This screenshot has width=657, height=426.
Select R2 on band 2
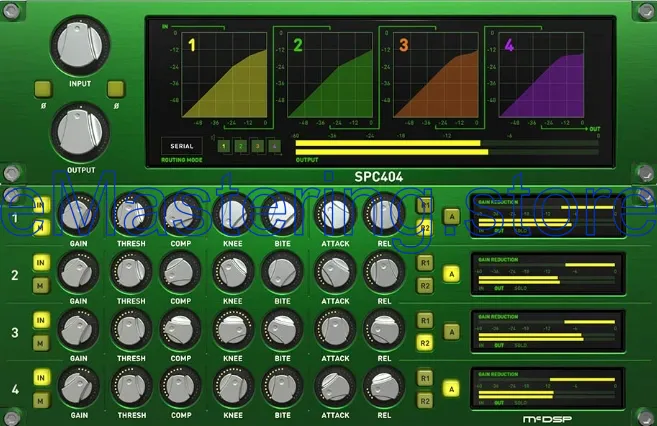click(425, 286)
